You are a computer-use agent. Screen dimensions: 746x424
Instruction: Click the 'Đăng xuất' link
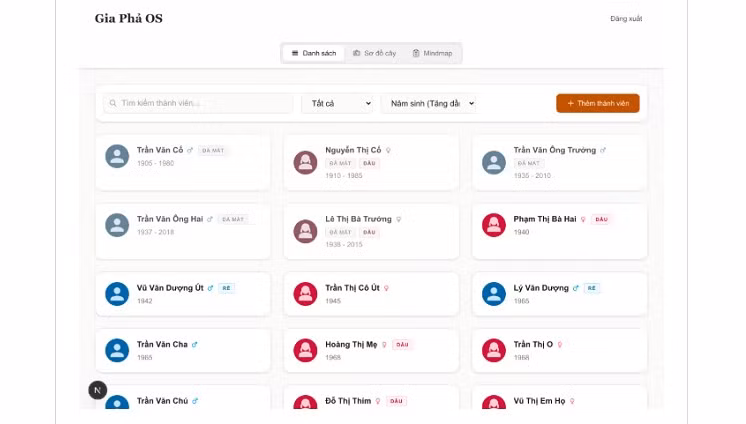[x=626, y=19]
